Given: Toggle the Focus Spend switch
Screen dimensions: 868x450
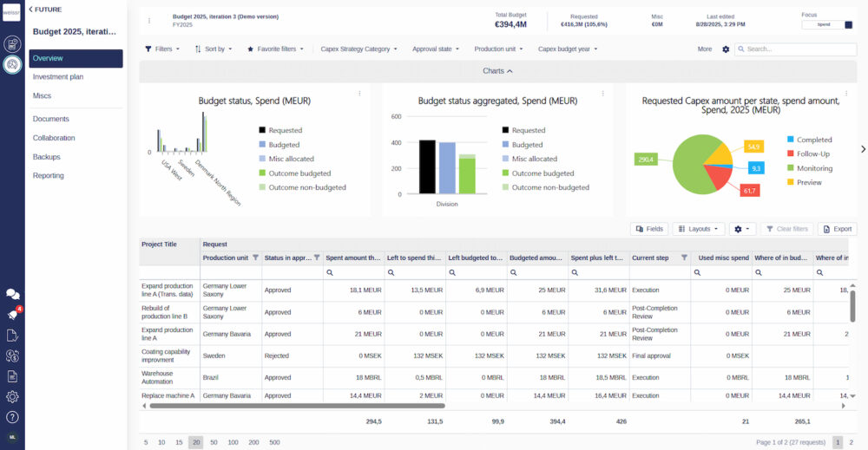Looking at the screenshot, I should coord(826,24).
